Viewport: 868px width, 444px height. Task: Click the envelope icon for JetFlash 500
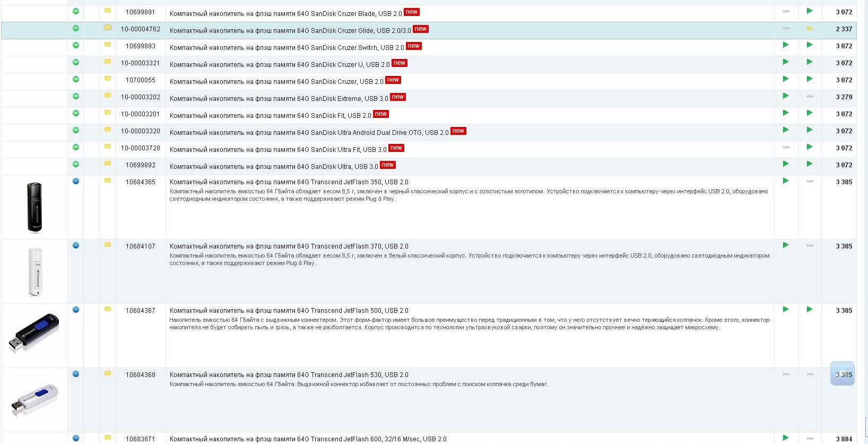108,309
